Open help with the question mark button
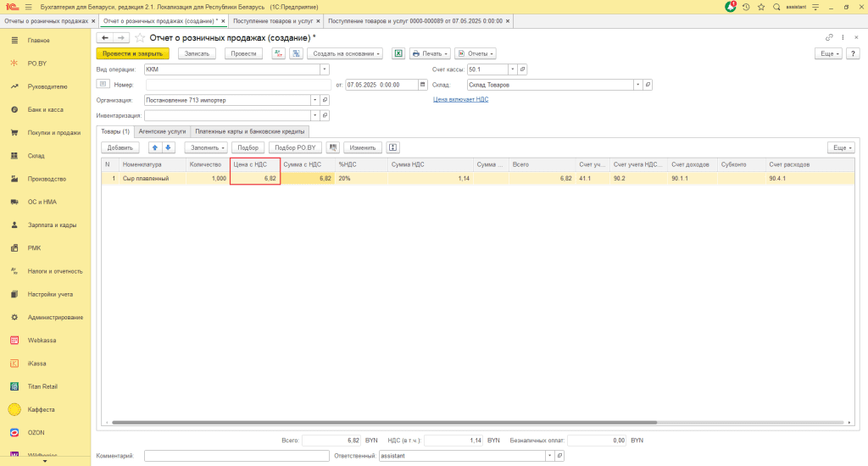The width and height of the screenshot is (868, 466). [x=853, y=53]
